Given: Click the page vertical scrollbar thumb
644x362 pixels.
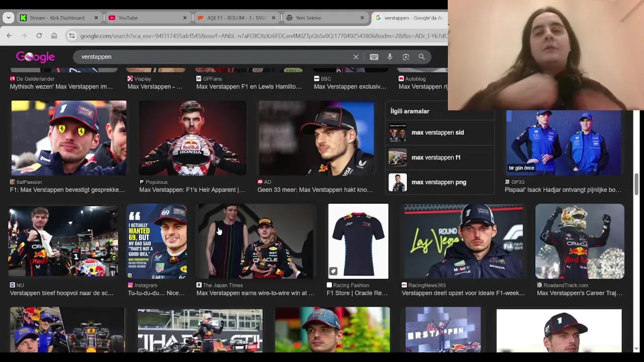Looking at the screenshot, I should pyautogui.click(x=636, y=184).
